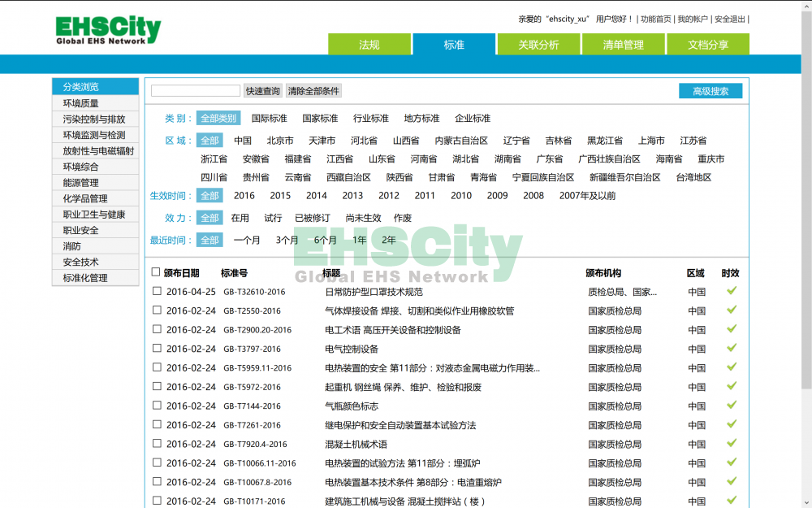
Task: Click the quick search text field
Action: click(x=196, y=91)
